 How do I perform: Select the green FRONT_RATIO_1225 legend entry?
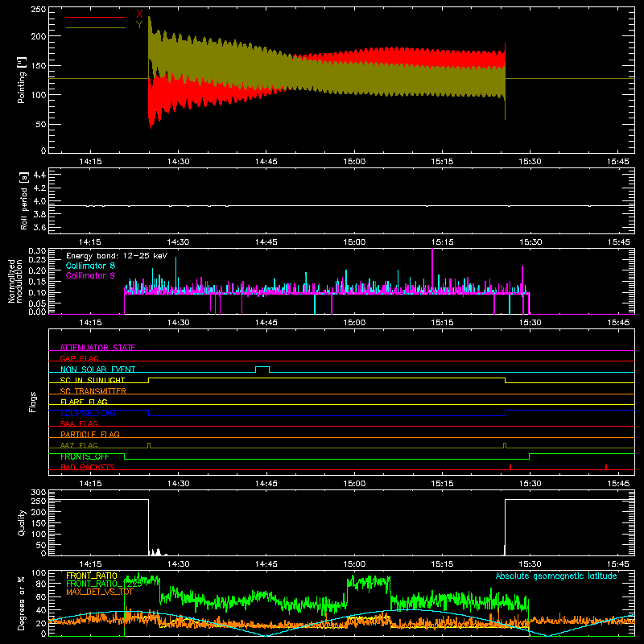[x=105, y=584]
